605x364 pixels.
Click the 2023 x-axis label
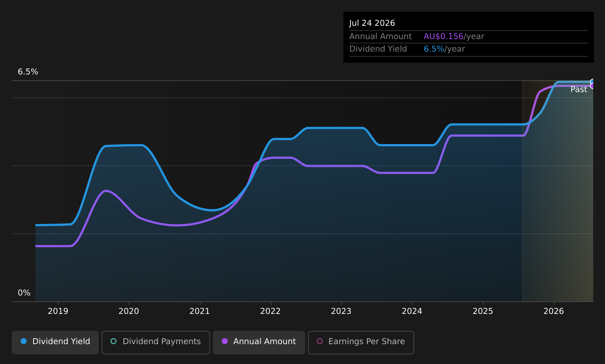(x=341, y=311)
